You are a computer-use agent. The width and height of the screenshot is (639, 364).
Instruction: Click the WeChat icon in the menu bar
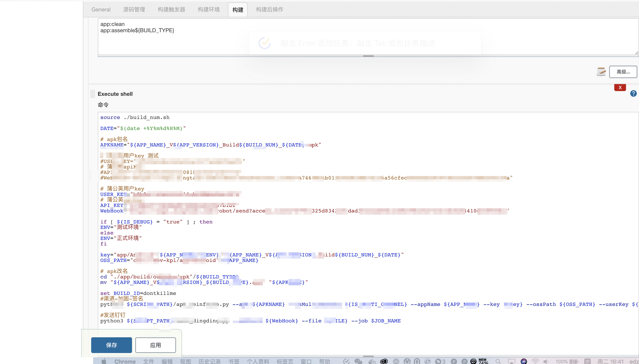[x=358, y=361]
